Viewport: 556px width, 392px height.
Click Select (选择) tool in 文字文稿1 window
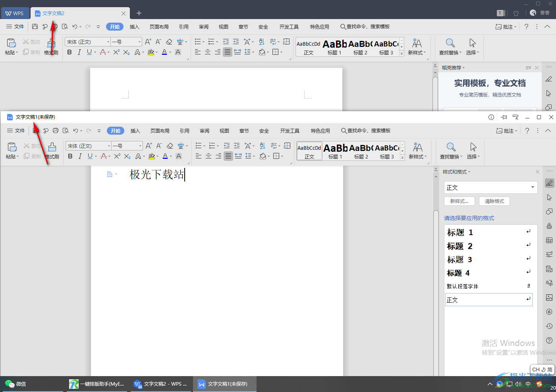[473, 151]
